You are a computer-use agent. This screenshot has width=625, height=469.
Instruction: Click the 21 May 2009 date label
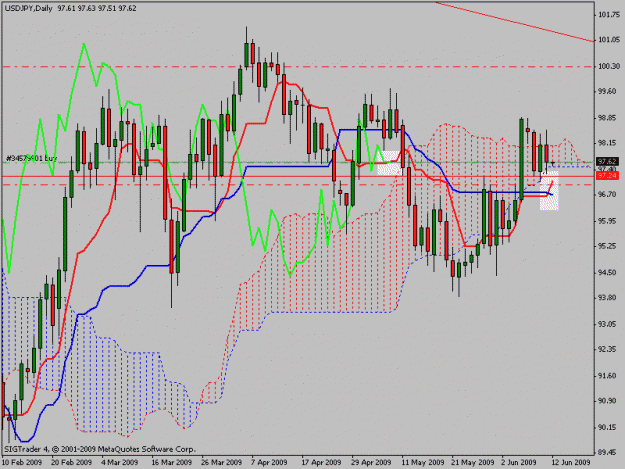[472, 463]
